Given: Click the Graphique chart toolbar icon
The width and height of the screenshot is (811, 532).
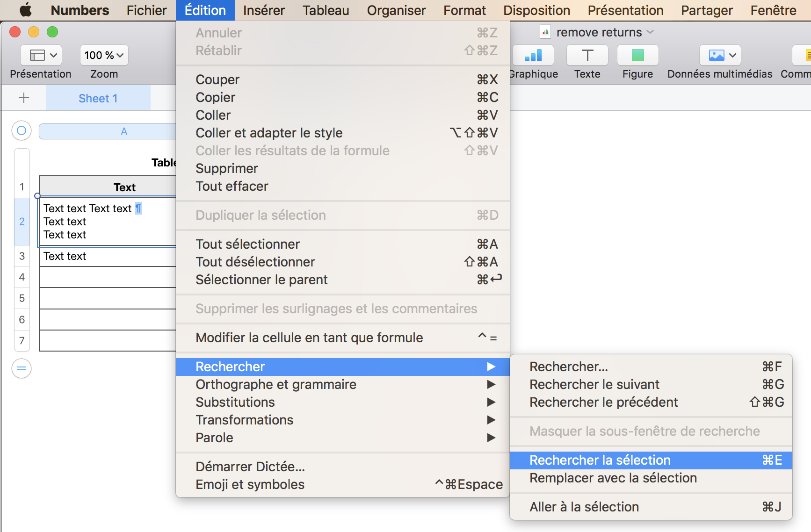Looking at the screenshot, I should pos(533,56).
